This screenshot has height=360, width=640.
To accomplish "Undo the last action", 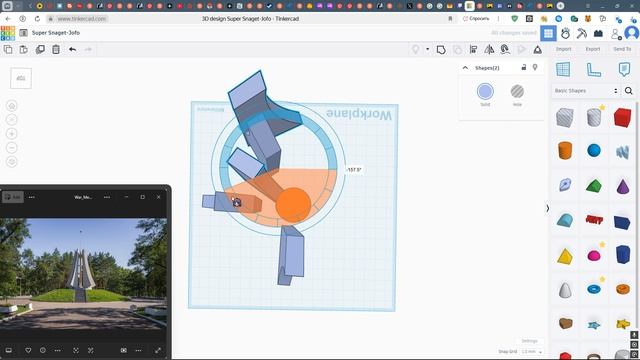I will tap(72, 49).
